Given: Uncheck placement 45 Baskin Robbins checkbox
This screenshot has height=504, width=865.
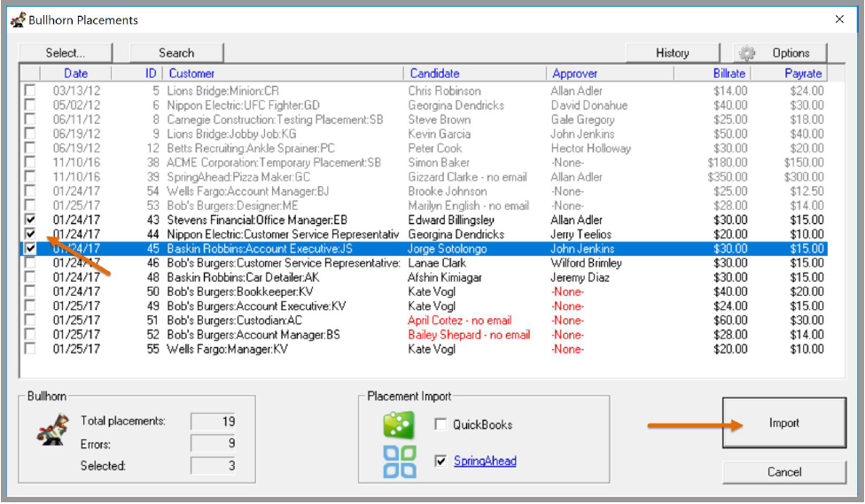Looking at the screenshot, I should point(30,248).
